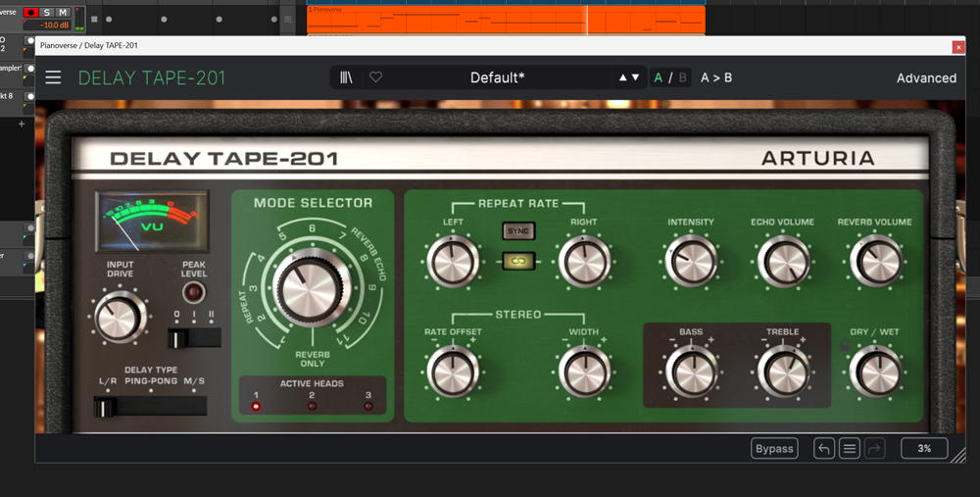Click the redo arrow icon
Screen dimensions: 980x497
coord(875,449)
